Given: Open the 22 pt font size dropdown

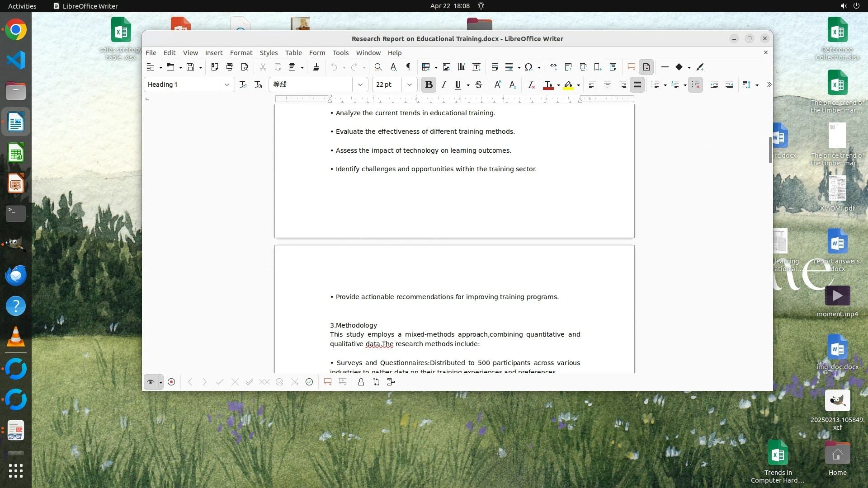Looking at the screenshot, I should coord(409,84).
